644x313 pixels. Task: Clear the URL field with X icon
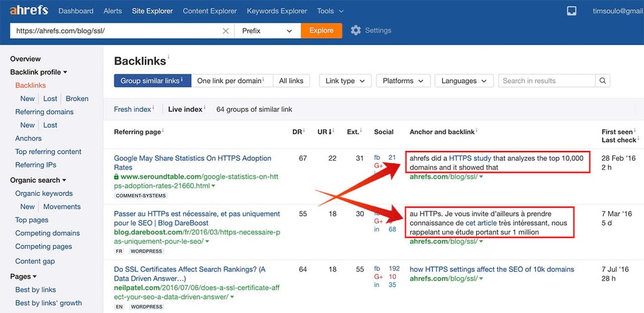pyautogui.click(x=226, y=31)
